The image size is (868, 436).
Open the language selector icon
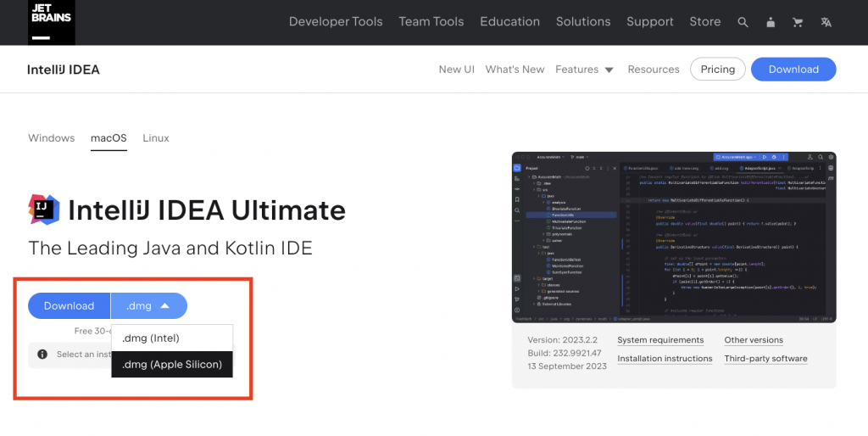tap(826, 22)
